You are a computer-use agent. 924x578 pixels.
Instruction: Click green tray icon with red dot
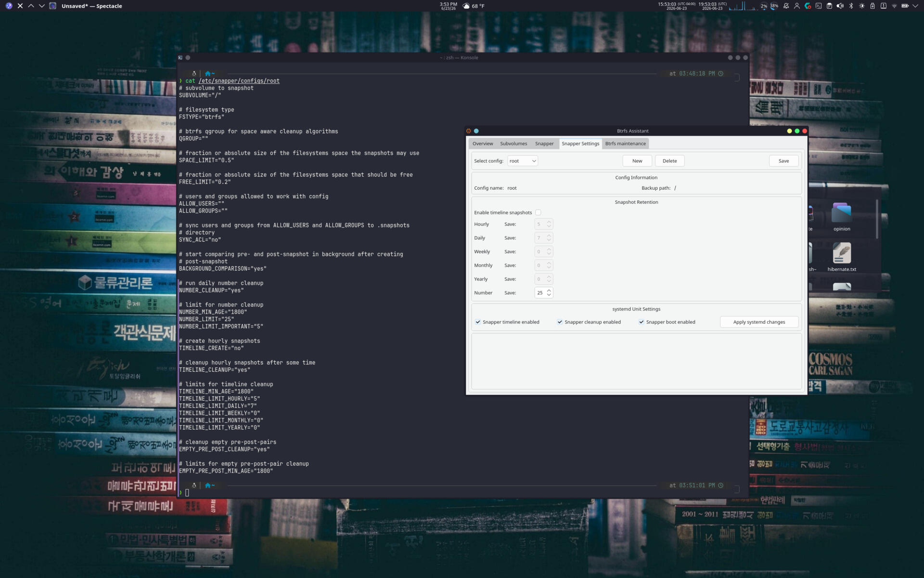[808, 6]
